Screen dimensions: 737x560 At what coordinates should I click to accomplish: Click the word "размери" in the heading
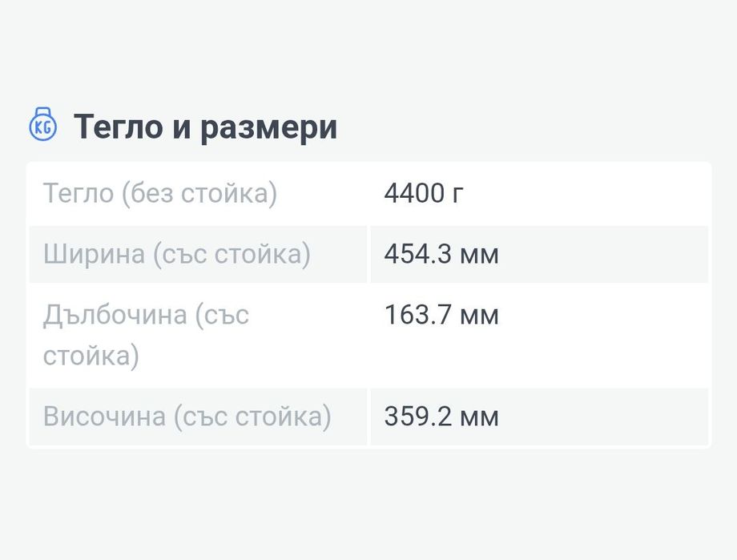pos(268,127)
